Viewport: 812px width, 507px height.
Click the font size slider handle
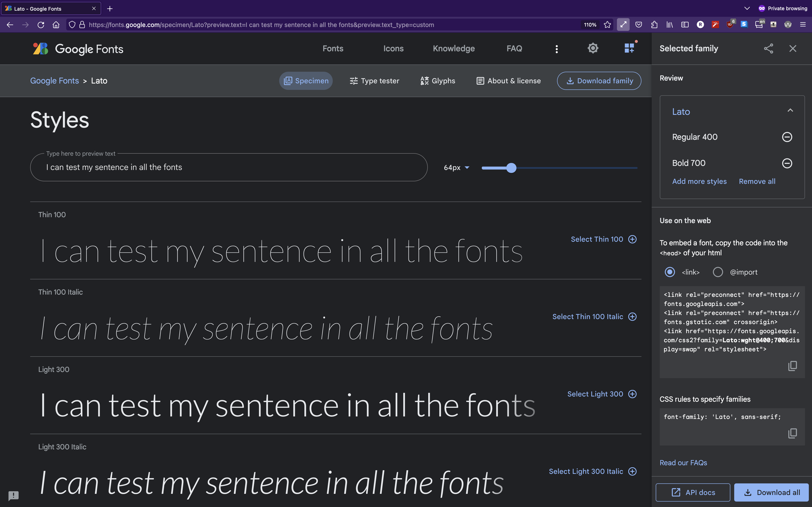click(x=511, y=168)
